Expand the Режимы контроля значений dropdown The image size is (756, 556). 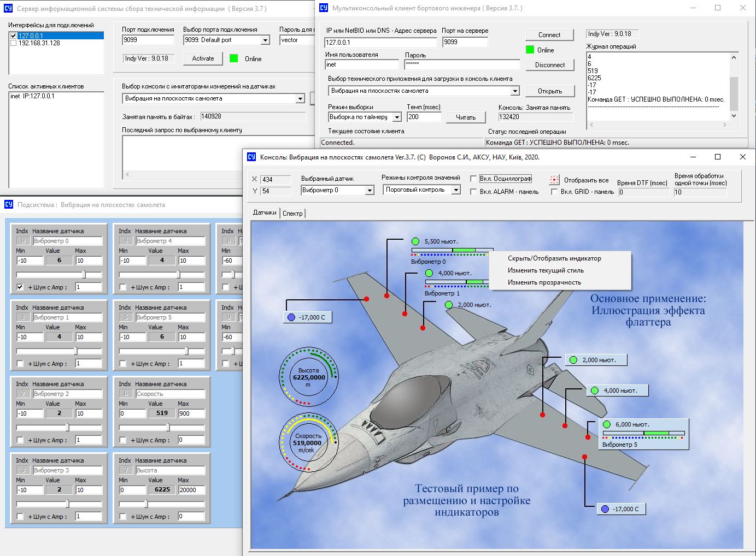tap(456, 190)
